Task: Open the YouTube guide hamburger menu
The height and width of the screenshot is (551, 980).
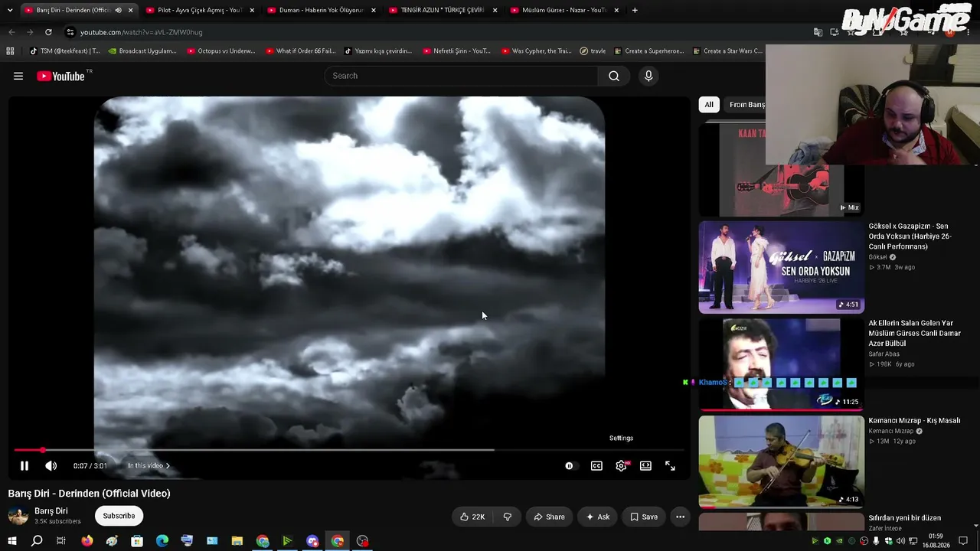Action: click(18, 76)
